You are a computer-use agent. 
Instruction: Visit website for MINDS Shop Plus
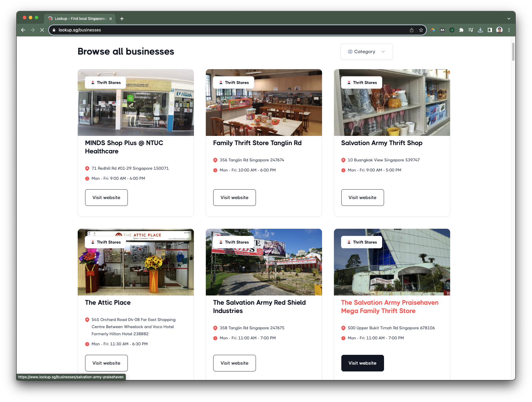click(x=106, y=198)
